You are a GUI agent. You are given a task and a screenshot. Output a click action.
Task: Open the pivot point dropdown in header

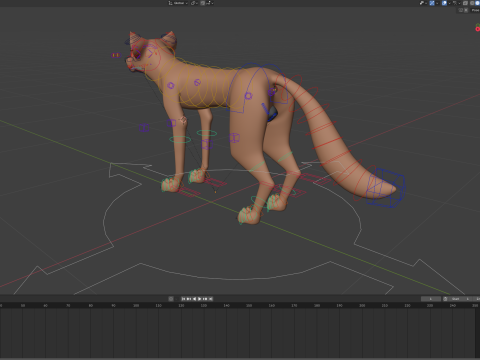click(x=194, y=3)
